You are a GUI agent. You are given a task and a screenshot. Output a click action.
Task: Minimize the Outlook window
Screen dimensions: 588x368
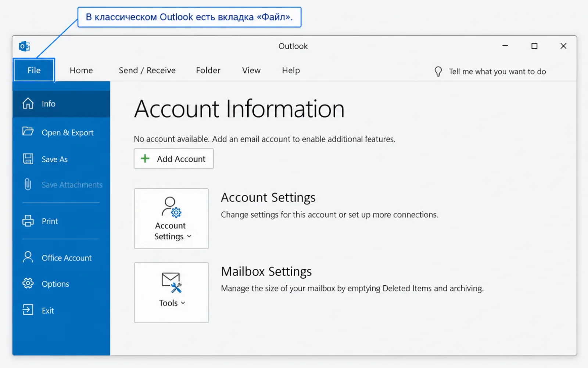(x=505, y=46)
